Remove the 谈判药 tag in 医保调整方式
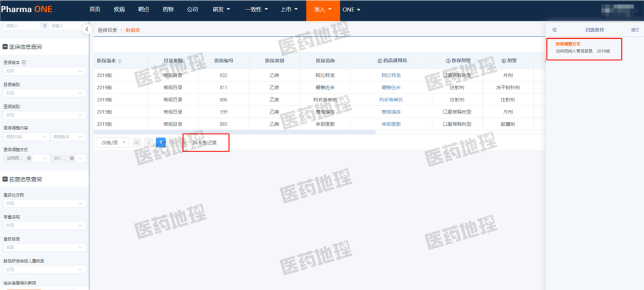The width and height of the screenshot is (644, 290). (28, 158)
